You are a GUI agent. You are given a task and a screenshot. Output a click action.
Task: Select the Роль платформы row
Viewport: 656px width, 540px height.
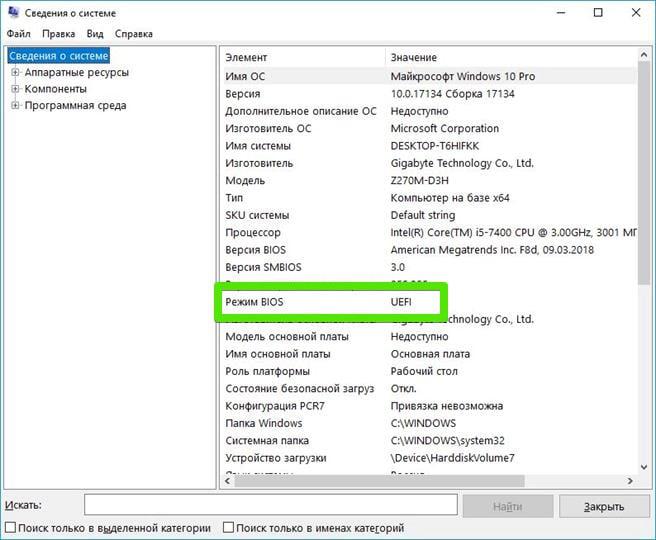(x=430, y=371)
